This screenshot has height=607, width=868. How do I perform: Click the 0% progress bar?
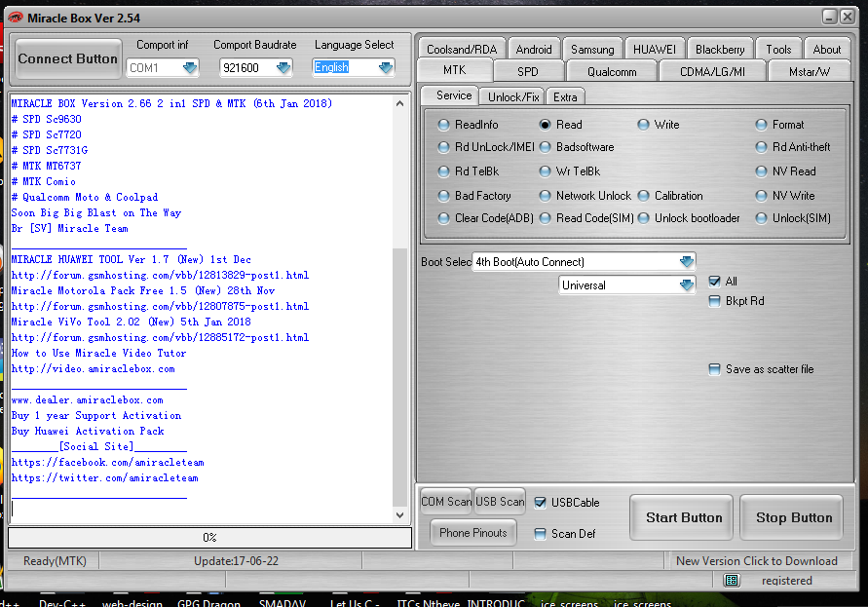[x=209, y=537]
